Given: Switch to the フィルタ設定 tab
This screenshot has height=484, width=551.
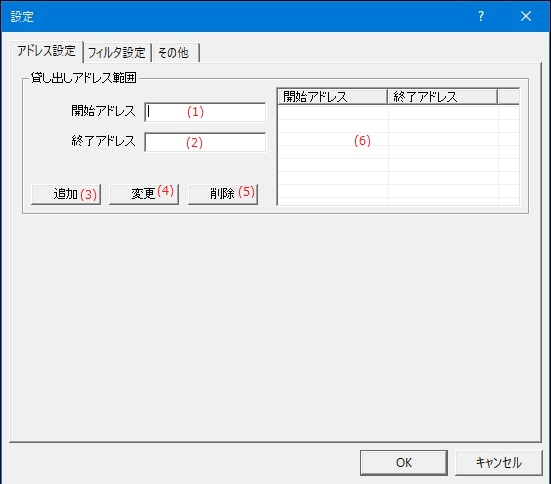Looking at the screenshot, I should (x=117, y=53).
